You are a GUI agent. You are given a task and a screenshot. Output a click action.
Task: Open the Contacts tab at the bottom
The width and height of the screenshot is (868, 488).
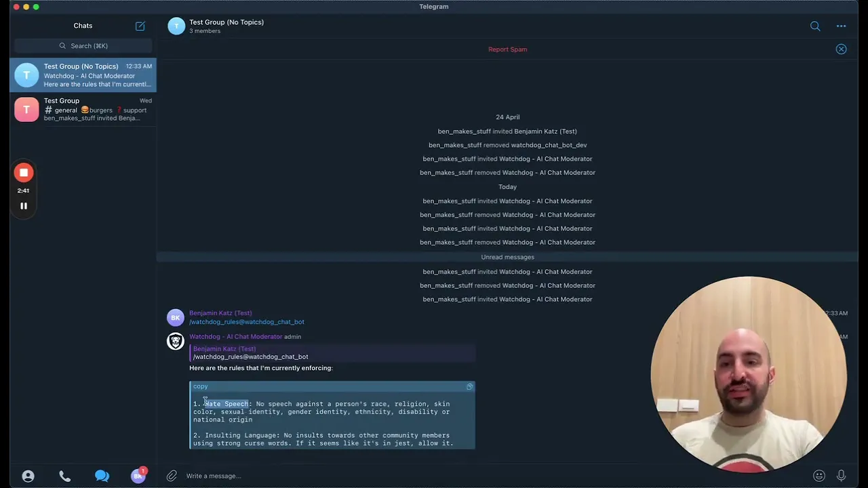[28, 476]
